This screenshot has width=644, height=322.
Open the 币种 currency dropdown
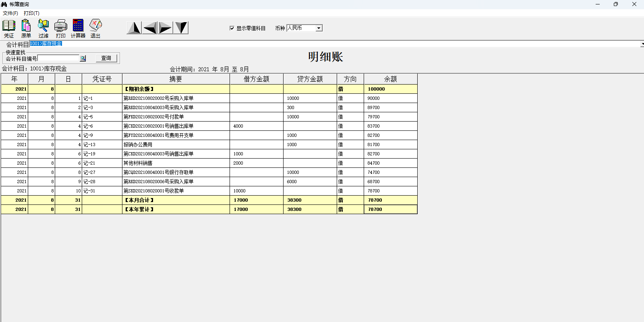click(319, 28)
